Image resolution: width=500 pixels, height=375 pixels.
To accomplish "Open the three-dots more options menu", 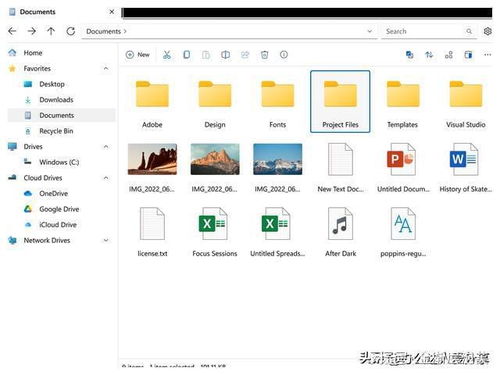I will coord(487,55).
